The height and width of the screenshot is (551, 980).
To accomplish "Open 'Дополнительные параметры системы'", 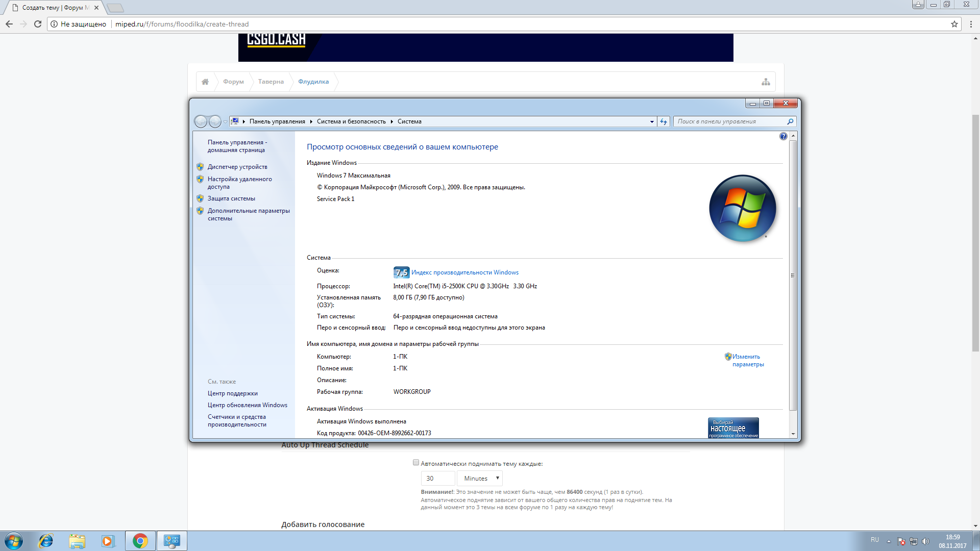I will (249, 214).
